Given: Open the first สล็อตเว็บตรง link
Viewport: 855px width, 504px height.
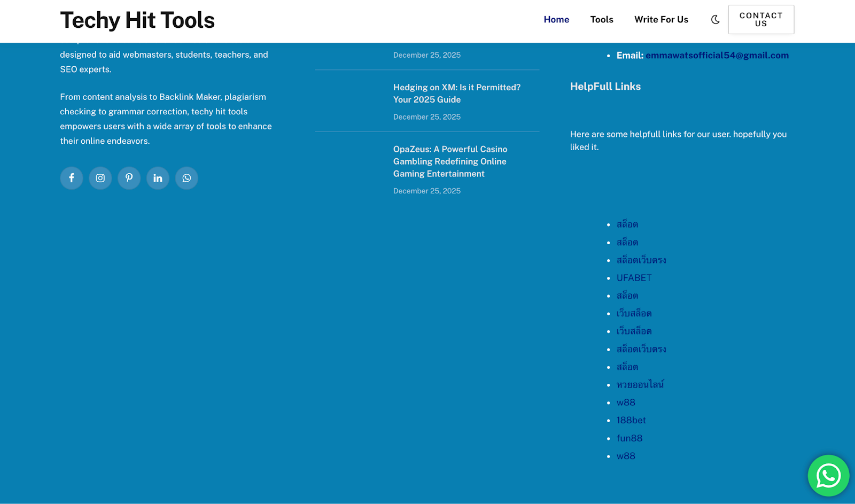Looking at the screenshot, I should tap(641, 260).
